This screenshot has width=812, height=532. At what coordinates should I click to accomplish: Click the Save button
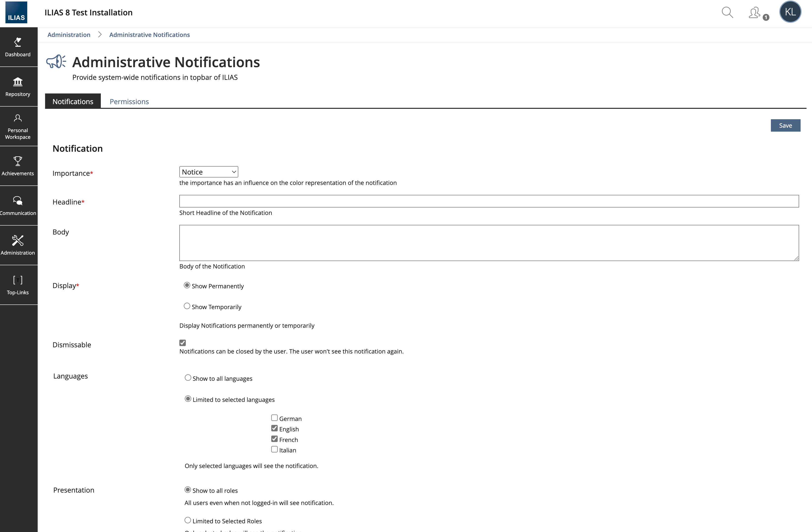coord(785,125)
